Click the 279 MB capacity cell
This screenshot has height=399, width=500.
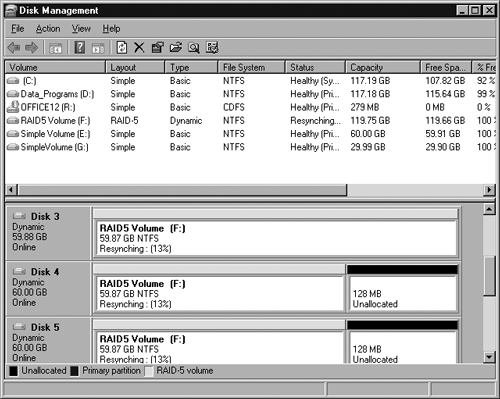[x=365, y=107]
